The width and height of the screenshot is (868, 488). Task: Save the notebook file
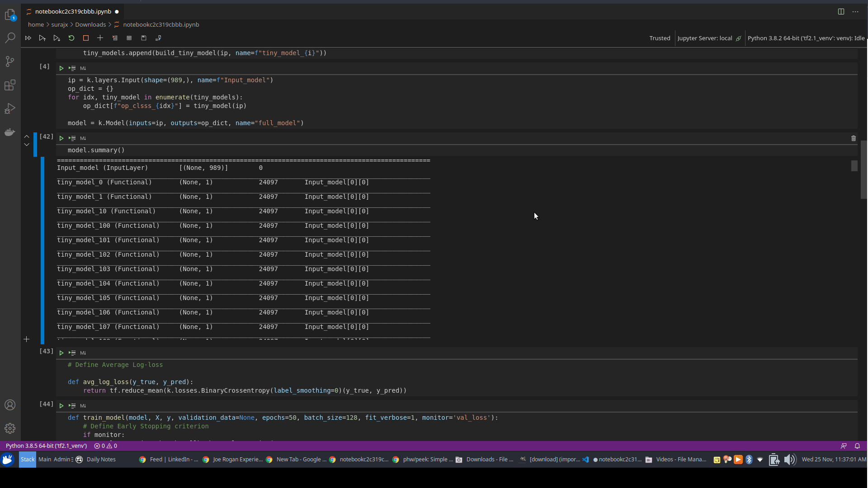tap(144, 38)
